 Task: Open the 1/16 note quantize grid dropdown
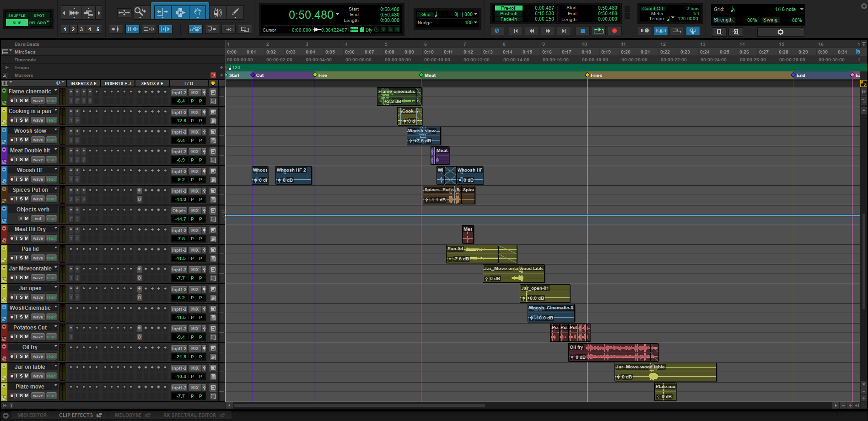coord(802,9)
